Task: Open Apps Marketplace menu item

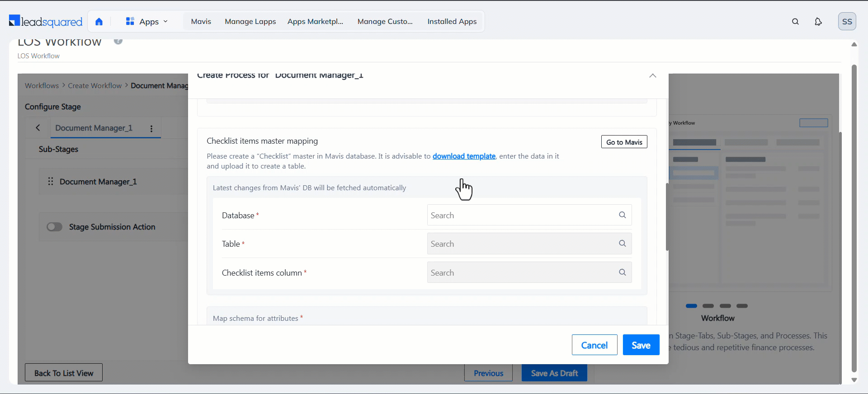Action: (315, 21)
